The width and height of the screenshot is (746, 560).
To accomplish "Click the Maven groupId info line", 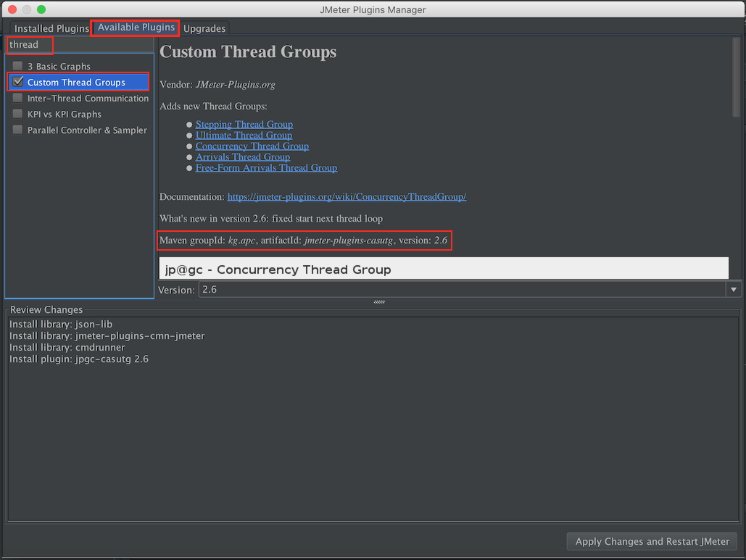I will [304, 241].
